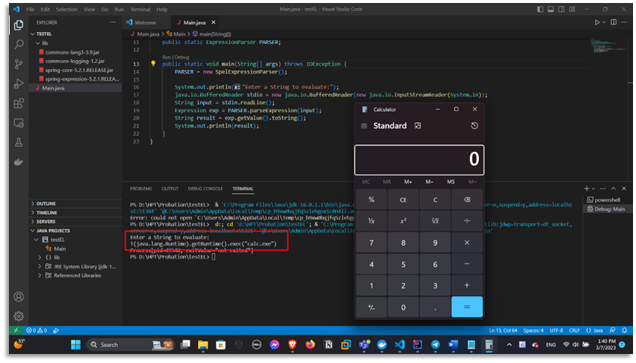
Task: Maximize the terminal panel with up chevron
Action: tap(614, 189)
